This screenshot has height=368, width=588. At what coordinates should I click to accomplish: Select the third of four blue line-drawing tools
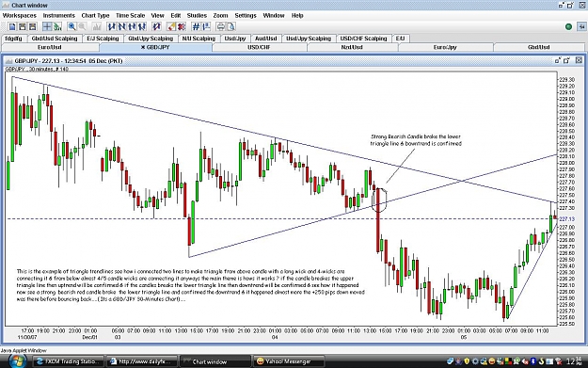132,26
